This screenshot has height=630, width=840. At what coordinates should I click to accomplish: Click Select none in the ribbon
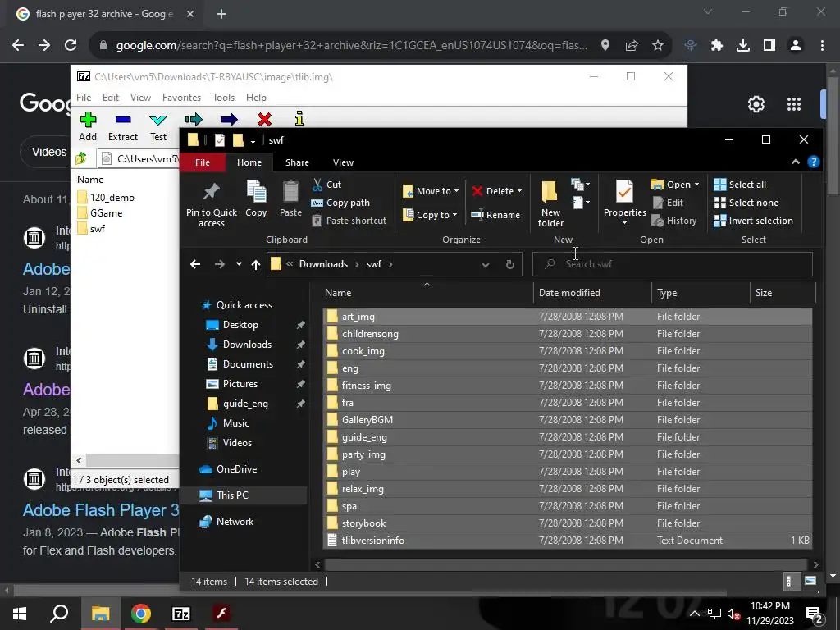(x=746, y=203)
